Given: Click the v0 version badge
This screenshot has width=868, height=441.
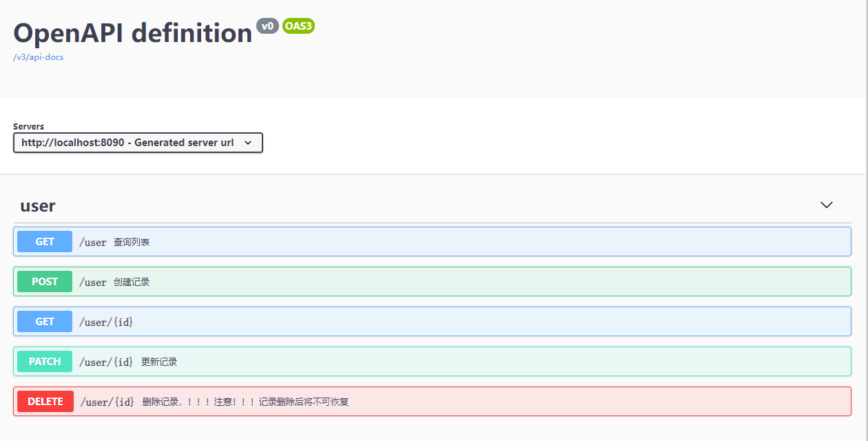Looking at the screenshot, I should [267, 26].
